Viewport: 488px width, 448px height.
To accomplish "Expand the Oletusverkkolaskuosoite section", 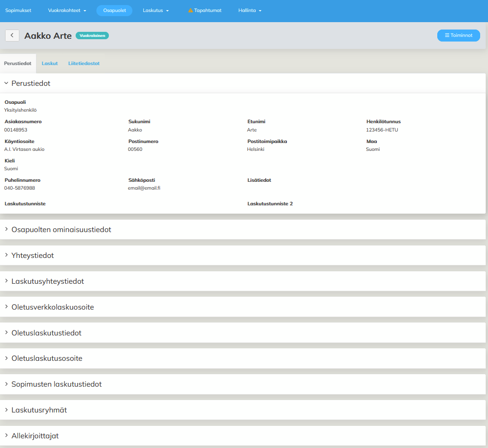I will point(53,307).
